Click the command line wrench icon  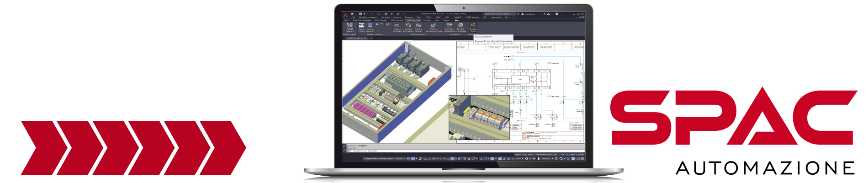(344, 151)
